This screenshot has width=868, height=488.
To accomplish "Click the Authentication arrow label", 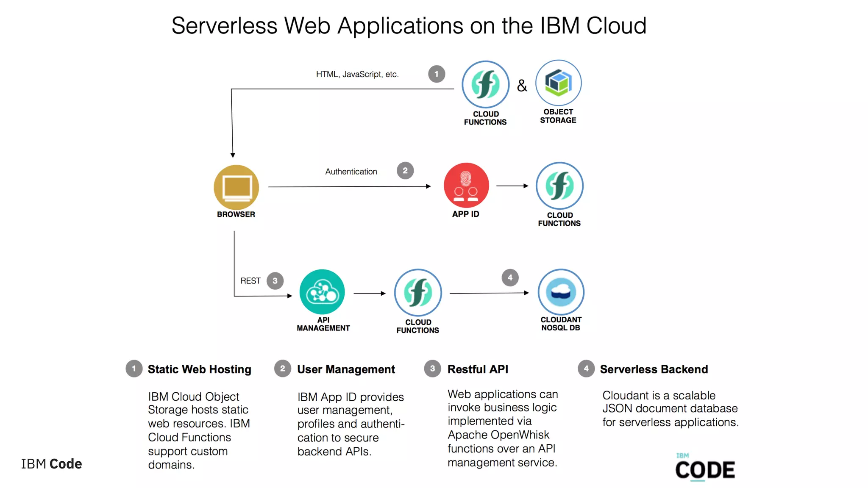I will coord(351,172).
